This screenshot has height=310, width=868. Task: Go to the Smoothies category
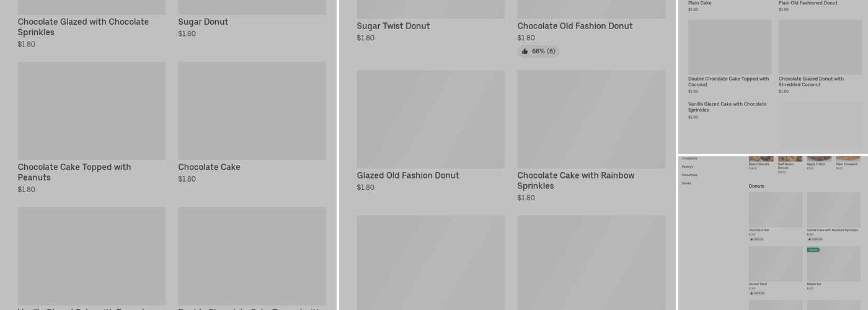point(689,175)
